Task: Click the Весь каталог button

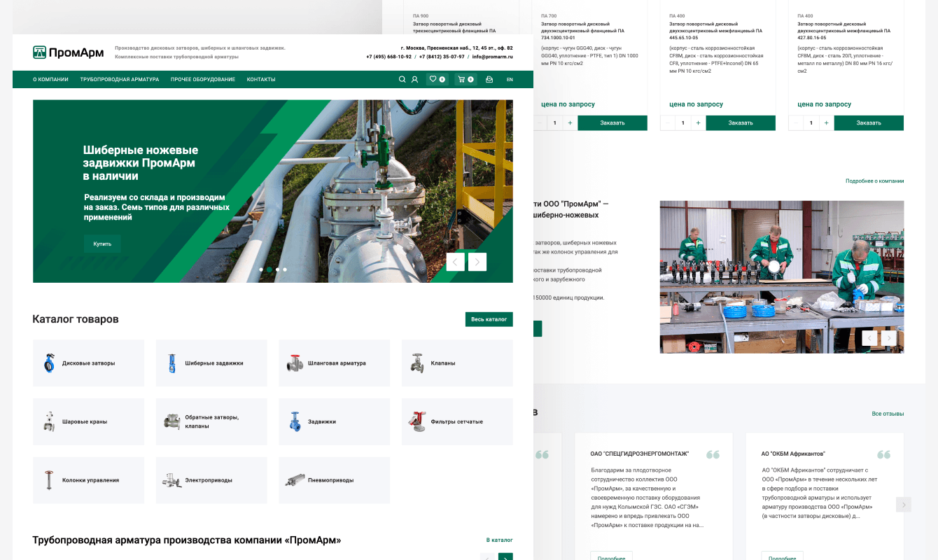Action: tap(489, 319)
